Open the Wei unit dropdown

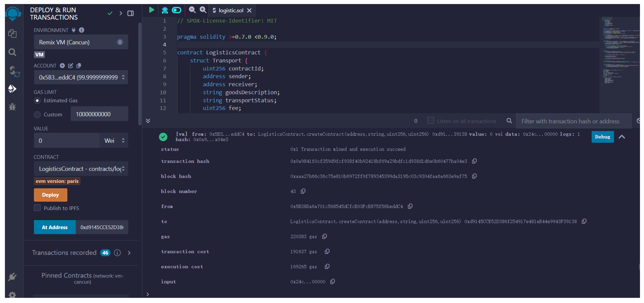pos(114,141)
